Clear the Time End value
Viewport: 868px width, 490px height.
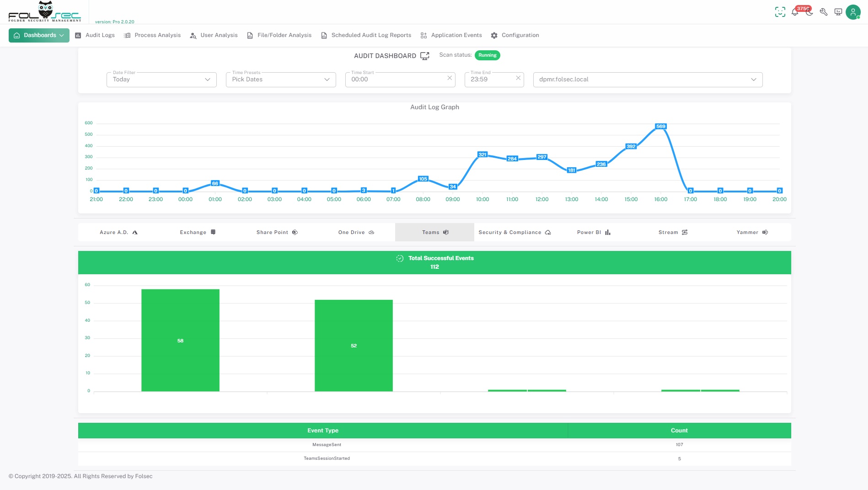[518, 78]
